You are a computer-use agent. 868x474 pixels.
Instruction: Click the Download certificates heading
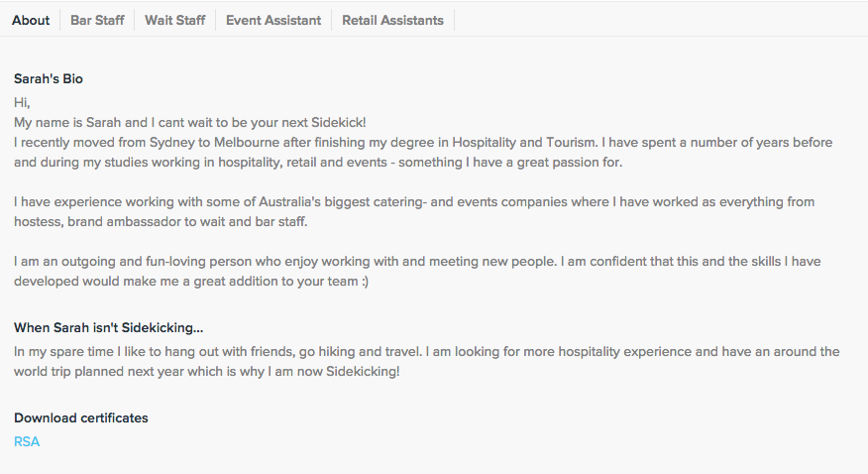tap(81, 417)
